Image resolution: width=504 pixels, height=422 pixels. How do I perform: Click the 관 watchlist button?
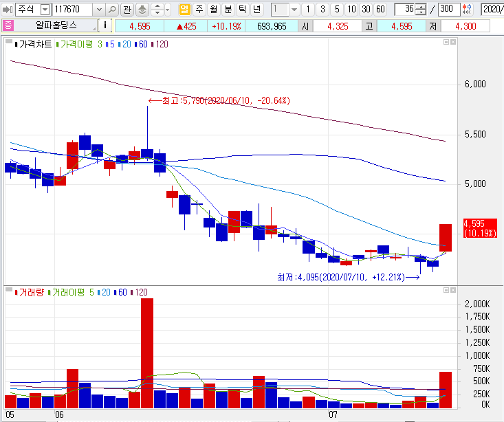click(x=127, y=10)
